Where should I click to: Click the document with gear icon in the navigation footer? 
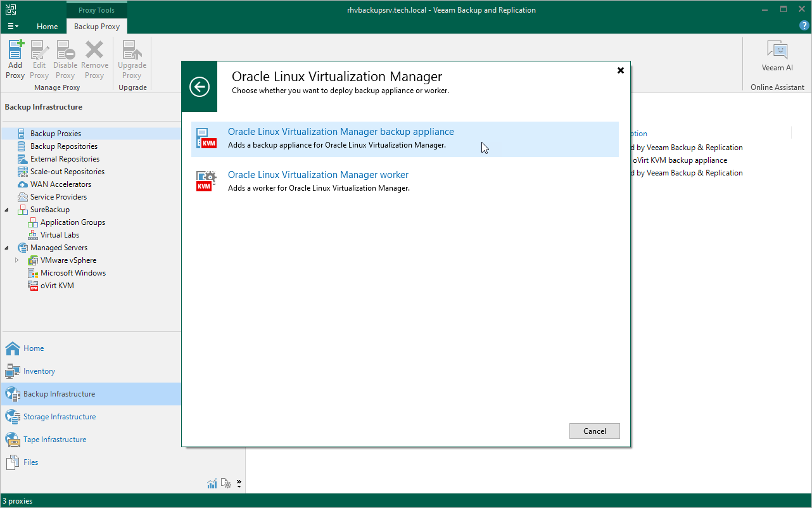[x=227, y=484]
